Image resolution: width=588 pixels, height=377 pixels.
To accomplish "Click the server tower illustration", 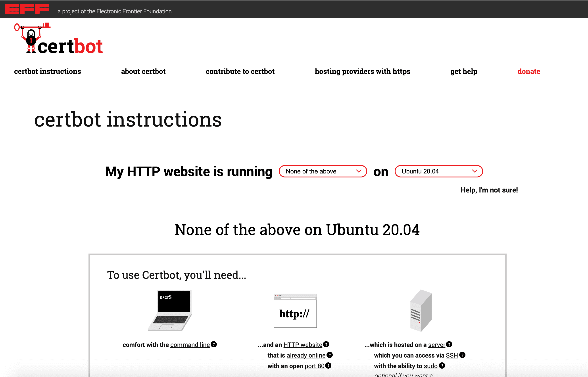I will 421,310.
